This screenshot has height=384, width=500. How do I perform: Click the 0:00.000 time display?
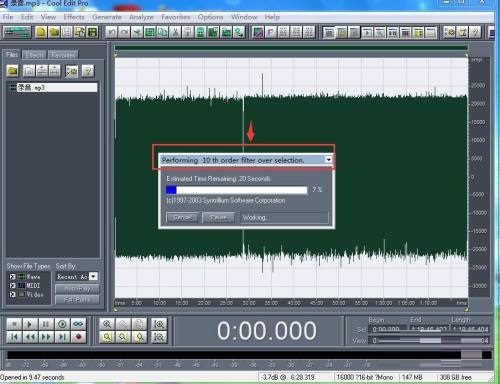coord(266,331)
